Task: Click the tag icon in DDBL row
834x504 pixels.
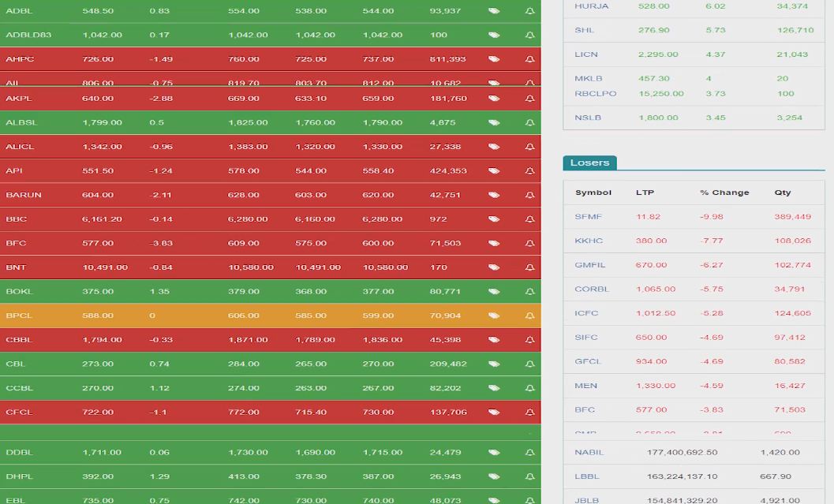Action: point(494,453)
